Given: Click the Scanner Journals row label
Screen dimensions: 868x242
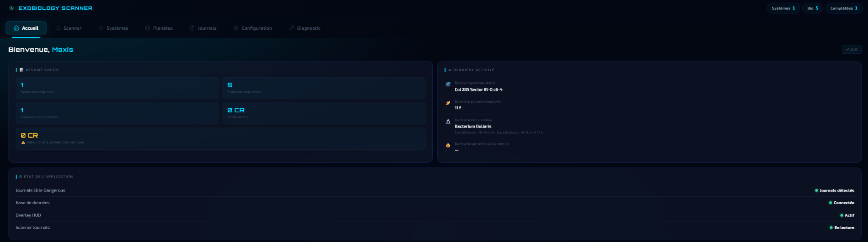Looking at the screenshot, I should [33, 228].
